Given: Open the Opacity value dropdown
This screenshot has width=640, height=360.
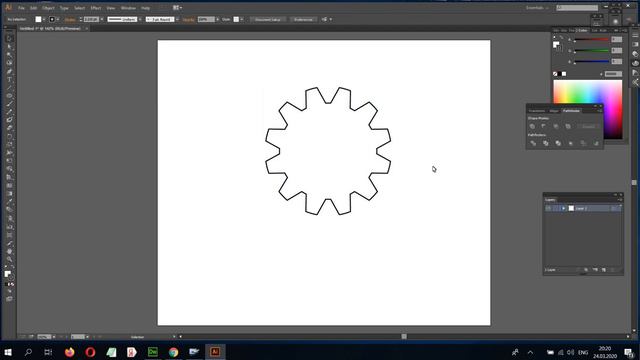Looking at the screenshot, I should (218, 19).
